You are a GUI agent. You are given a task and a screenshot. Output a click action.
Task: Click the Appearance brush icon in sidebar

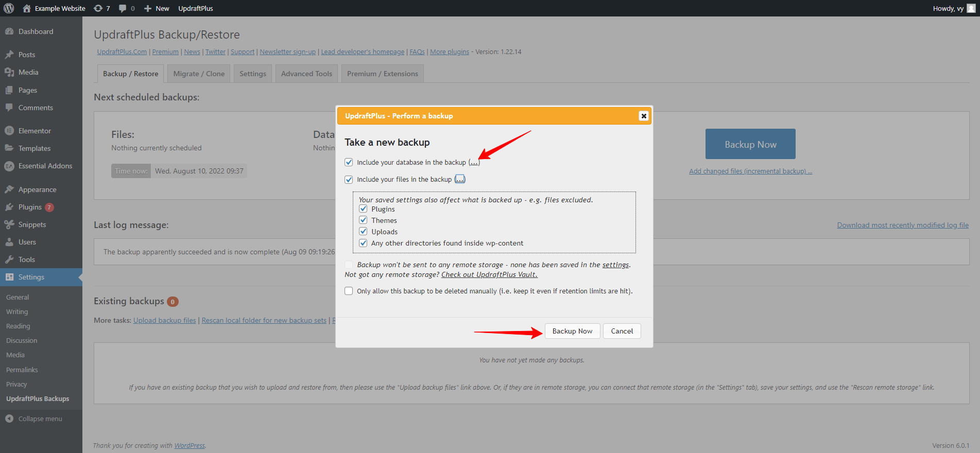tap(9, 189)
